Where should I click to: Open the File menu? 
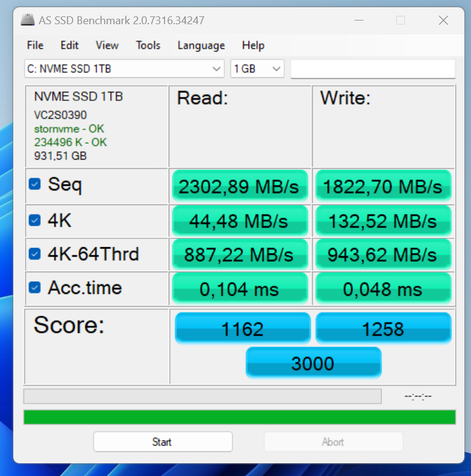tap(35, 45)
